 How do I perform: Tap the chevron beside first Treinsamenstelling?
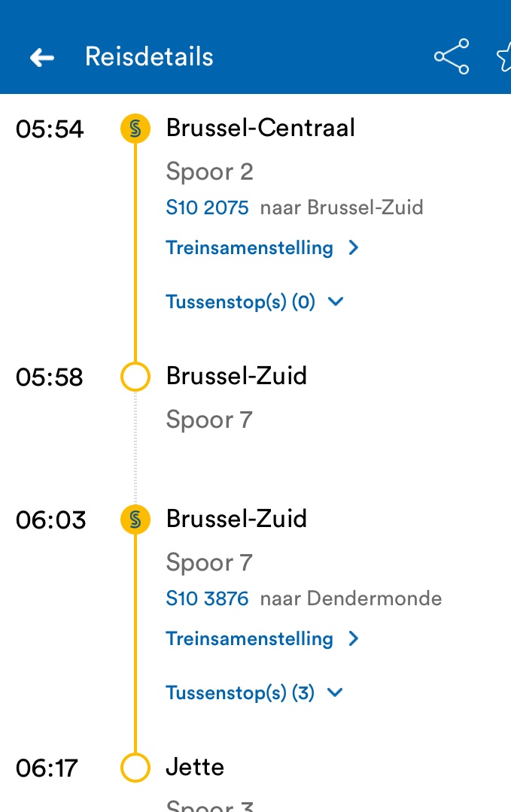point(354,248)
